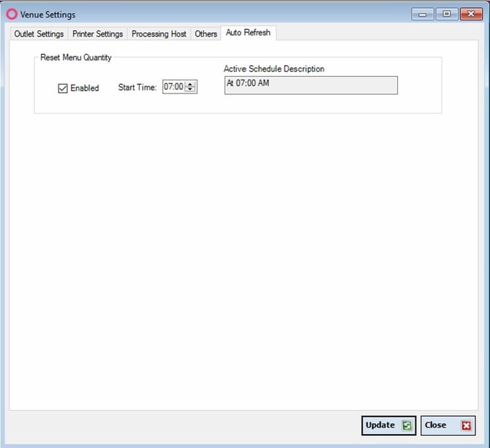Decrease Start Time with the down arrow

tap(190, 89)
